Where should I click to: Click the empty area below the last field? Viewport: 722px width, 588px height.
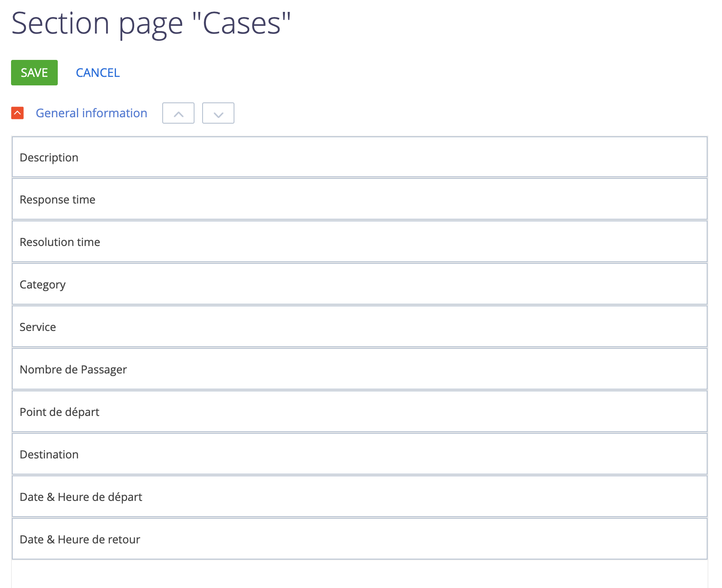pyautogui.click(x=360, y=574)
